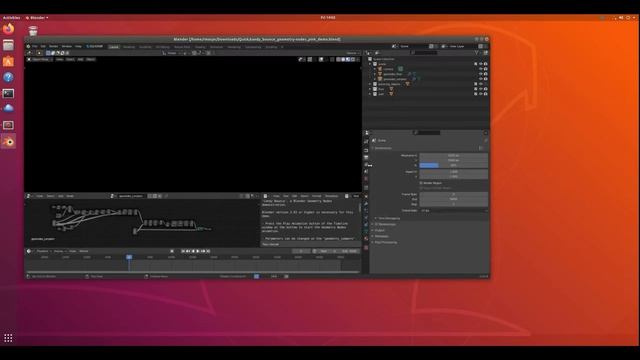Click the properties editor search field
This screenshot has height=360, width=640.
[427, 133]
